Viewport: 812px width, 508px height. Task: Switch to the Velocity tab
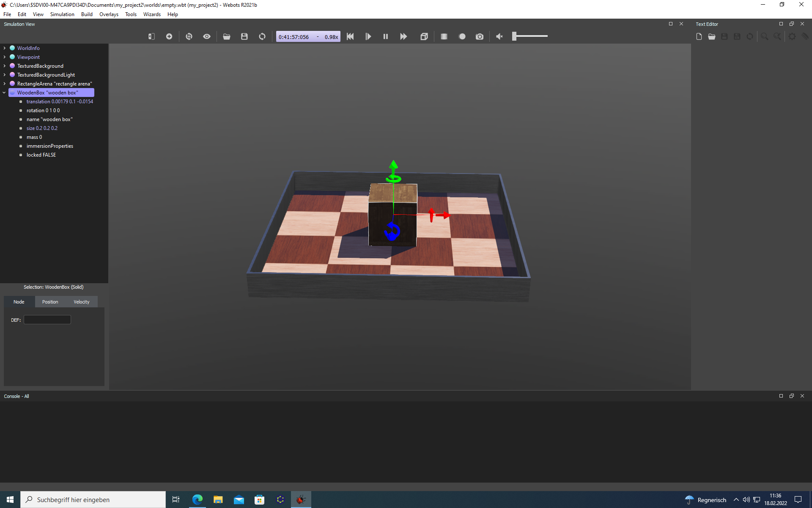click(x=82, y=302)
